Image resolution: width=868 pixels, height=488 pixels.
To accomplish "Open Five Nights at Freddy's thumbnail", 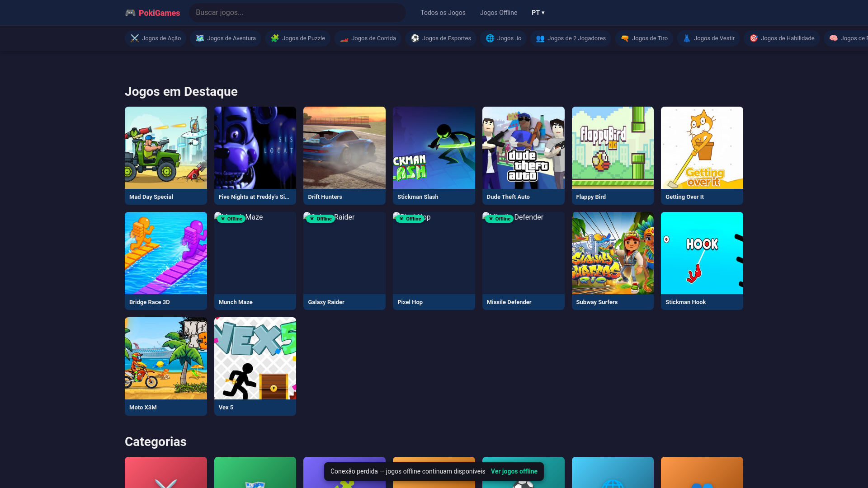I will point(255,148).
